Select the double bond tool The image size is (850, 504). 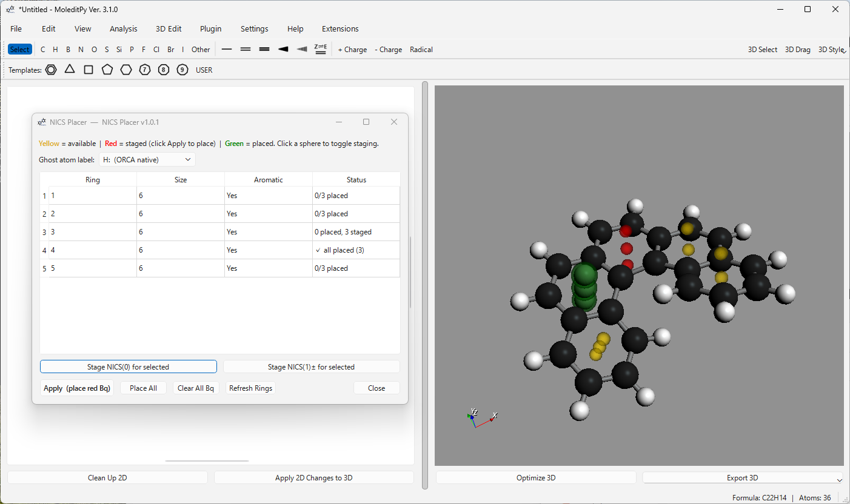pyautogui.click(x=246, y=50)
